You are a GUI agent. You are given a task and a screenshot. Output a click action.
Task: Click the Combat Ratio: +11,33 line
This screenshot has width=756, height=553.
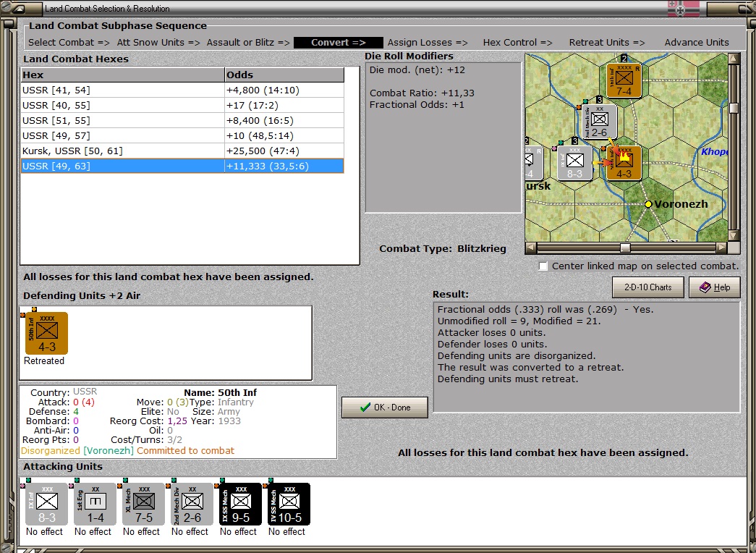(422, 93)
